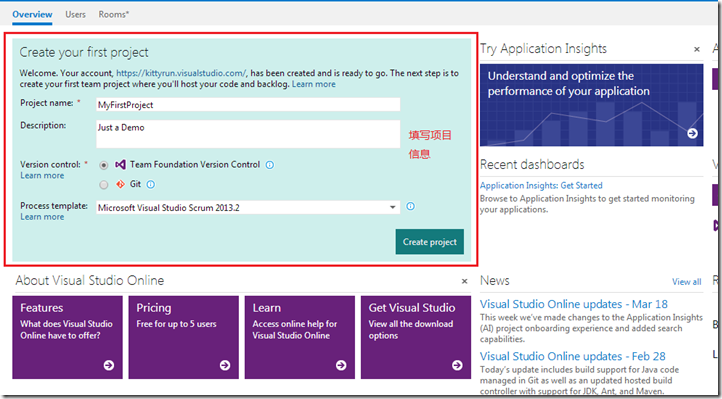Open info icon next to Git option
This screenshot has width=722, height=399.
pos(151,185)
